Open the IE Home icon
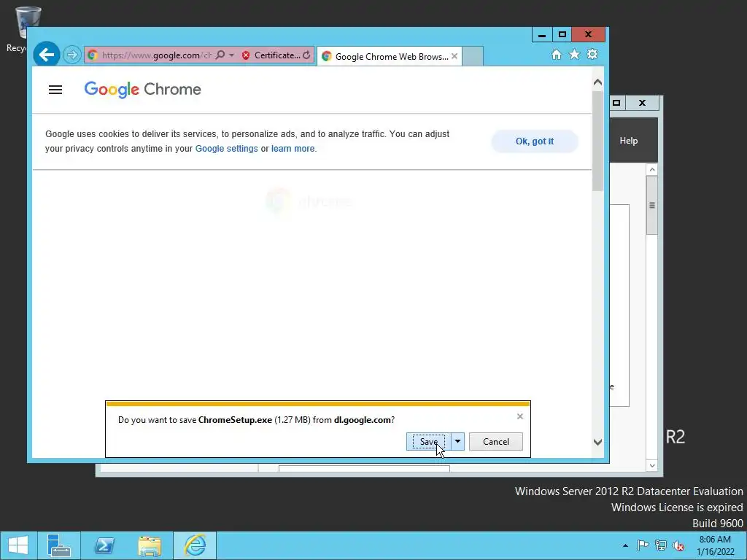Viewport: 747px width, 560px height. point(557,54)
